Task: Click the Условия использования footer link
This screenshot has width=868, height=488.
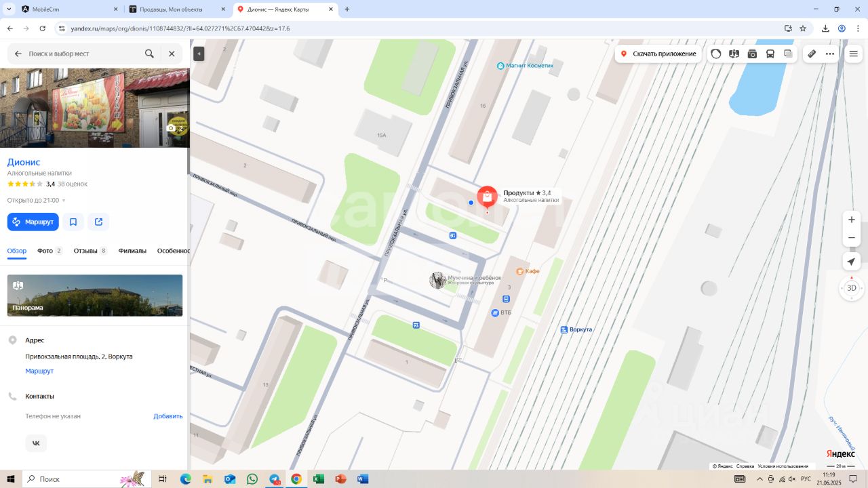Action: coord(783,466)
